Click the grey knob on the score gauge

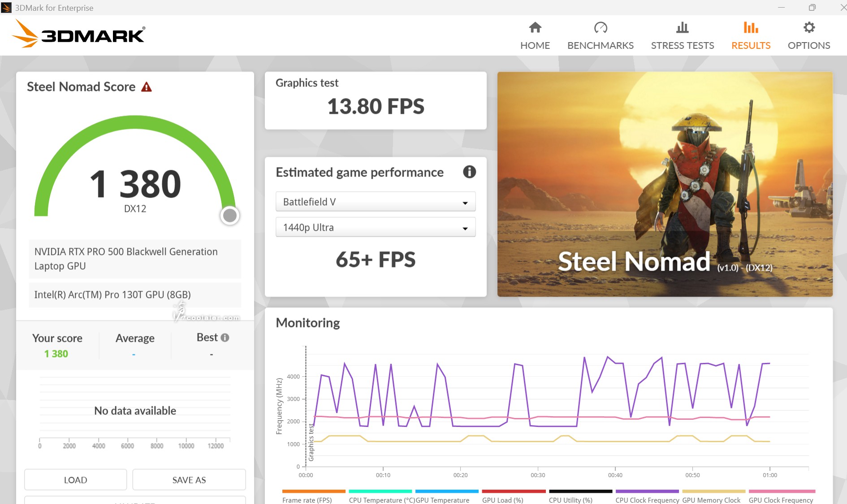pos(230,215)
